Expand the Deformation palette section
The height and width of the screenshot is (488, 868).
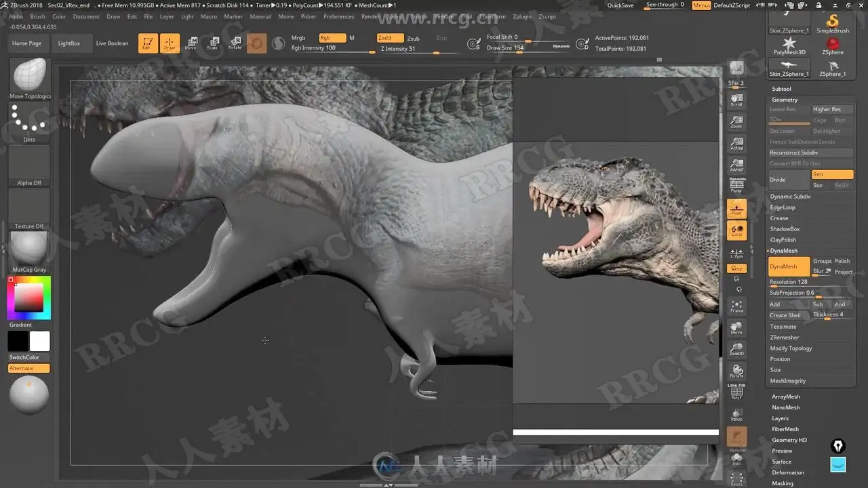(x=788, y=472)
